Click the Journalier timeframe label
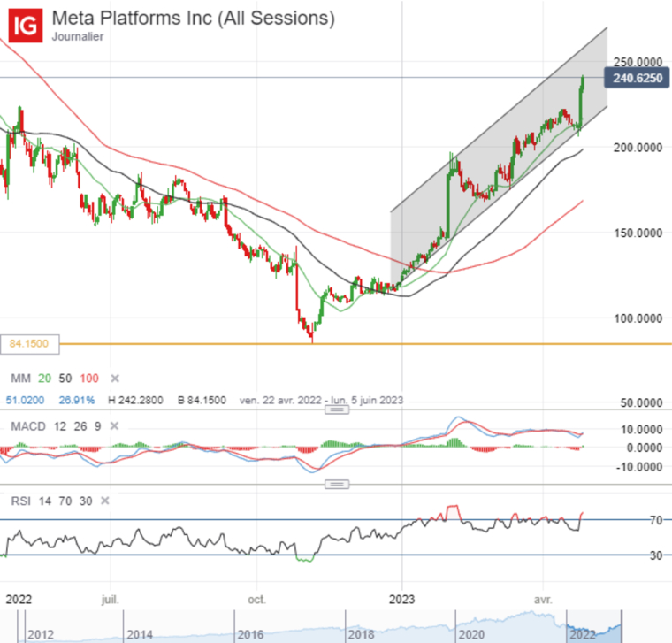 click(x=80, y=37)
